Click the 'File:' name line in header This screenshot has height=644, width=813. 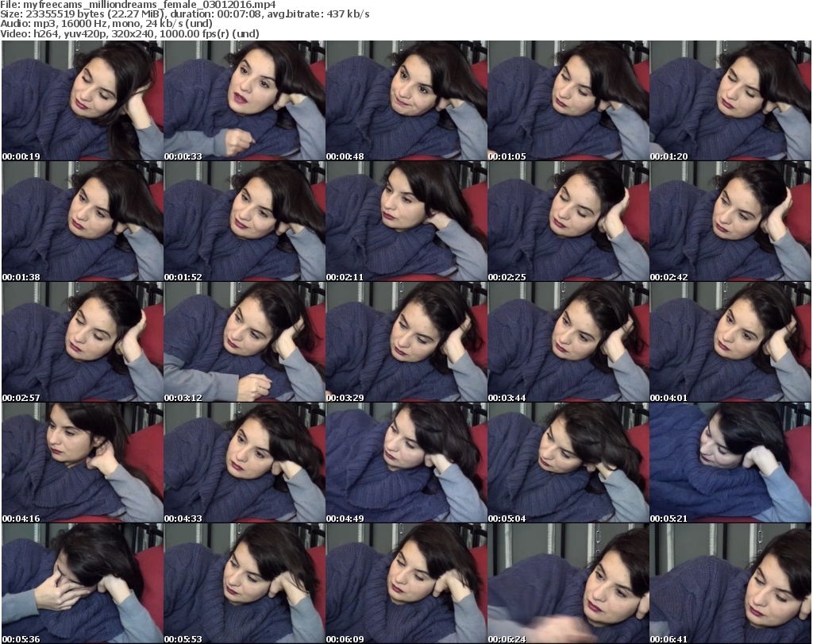coord(138,5)
